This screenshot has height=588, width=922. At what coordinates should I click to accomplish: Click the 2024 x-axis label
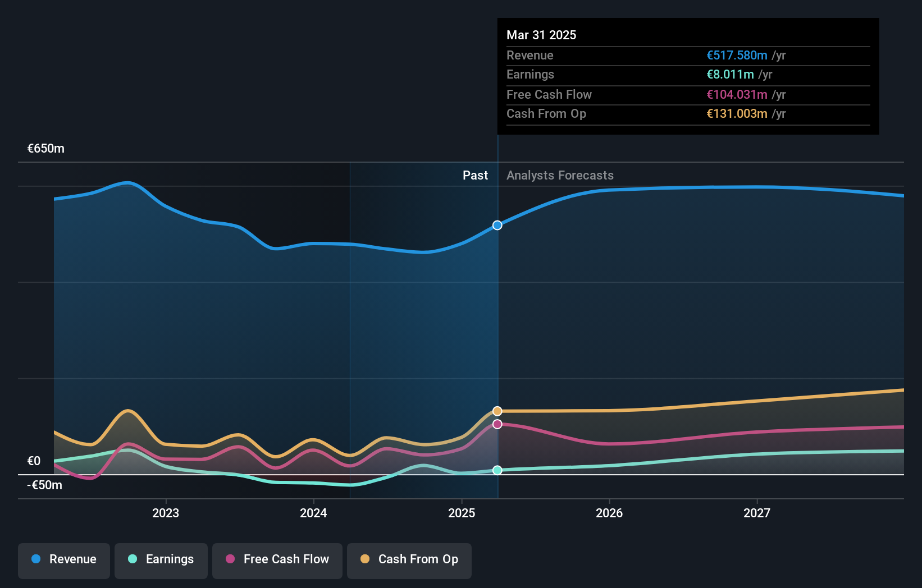[313, 513]
